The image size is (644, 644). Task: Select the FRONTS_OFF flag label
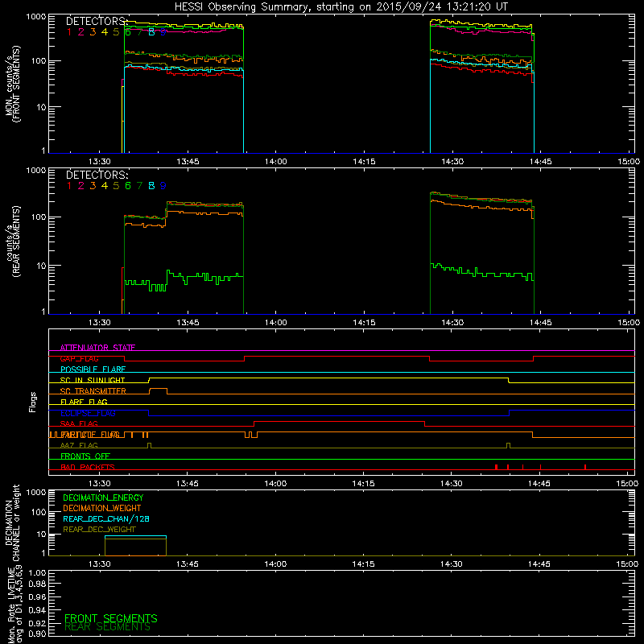pyautogui.click(x=85, y=456)
